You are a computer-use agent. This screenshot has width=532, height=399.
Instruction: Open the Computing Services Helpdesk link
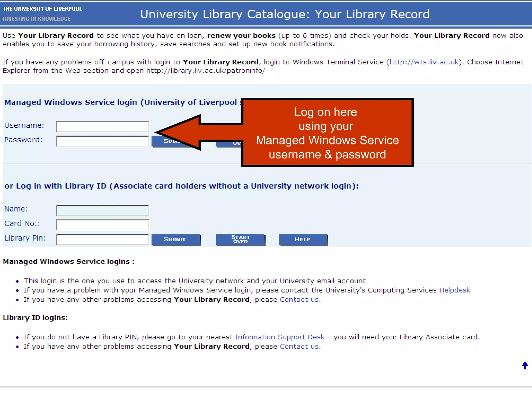[455, 290]
